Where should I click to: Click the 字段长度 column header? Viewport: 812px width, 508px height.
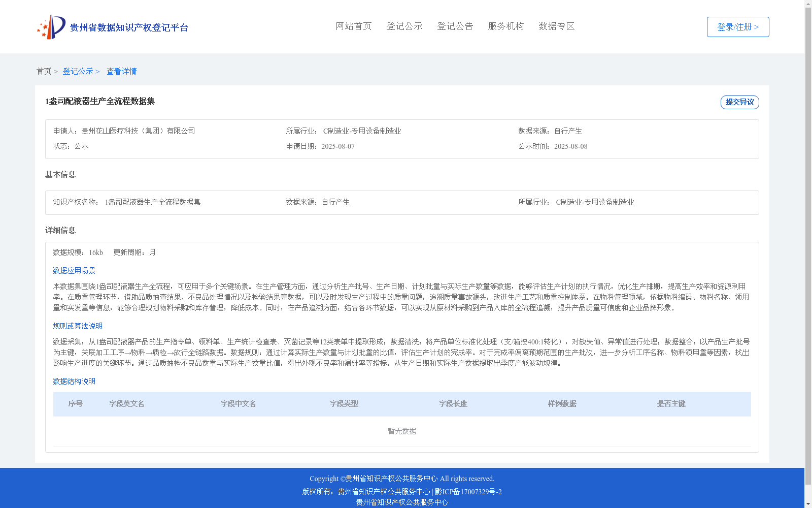coord(453,404)
